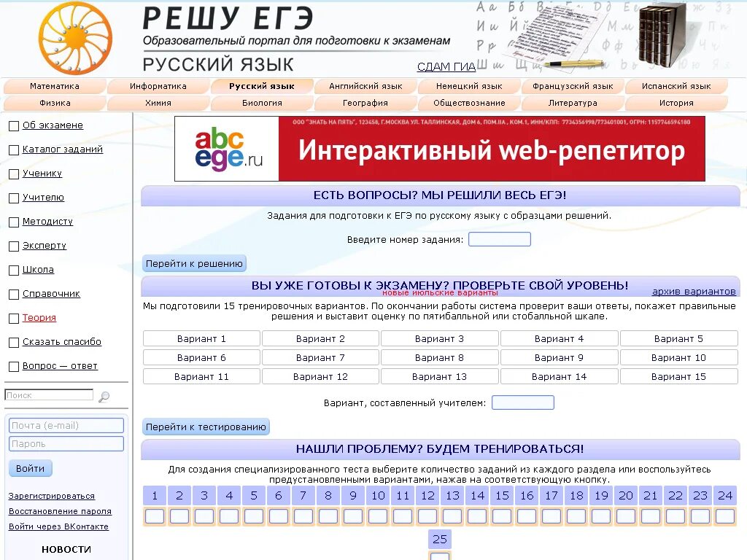This screenshot has width=747, height=560.
Task: Open the Сказать спасибо link
Action: click(62, 342)
